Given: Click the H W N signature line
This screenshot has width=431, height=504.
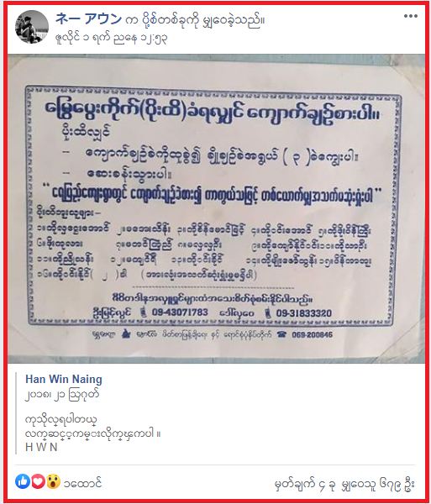Looking at the screenshot, I should pyautogui.click(x=41, y=447).
